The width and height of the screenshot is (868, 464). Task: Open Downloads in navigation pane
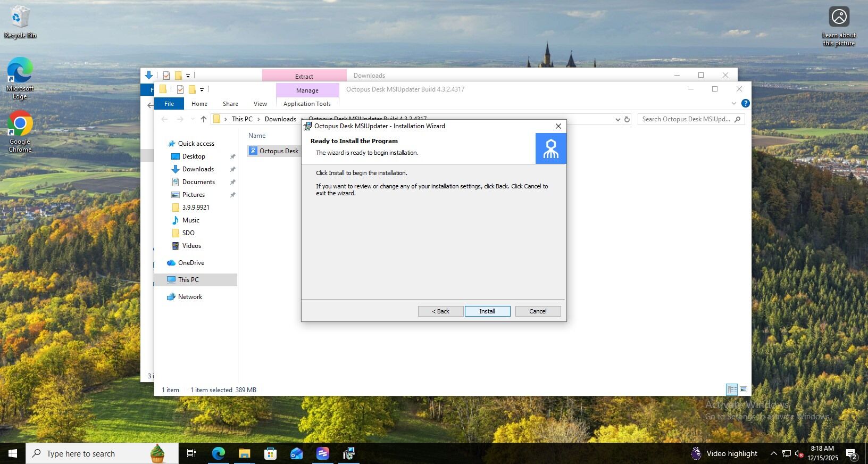198,169
